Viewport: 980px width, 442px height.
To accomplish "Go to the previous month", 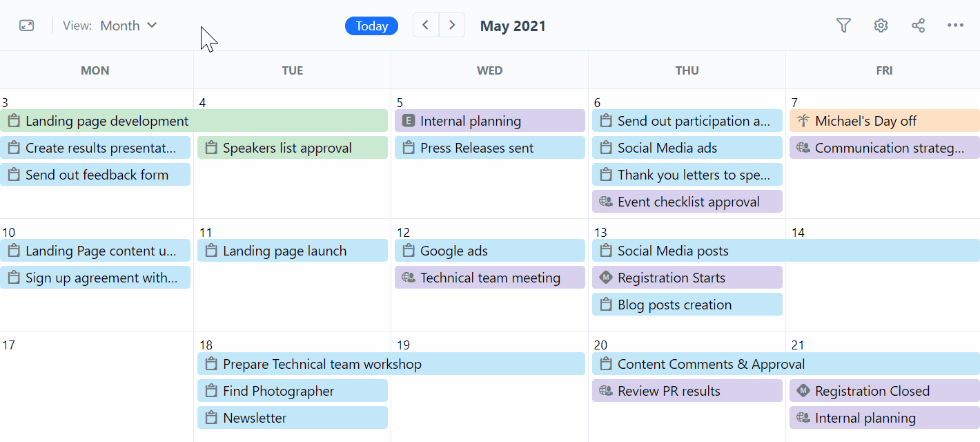I will [426, 26].
